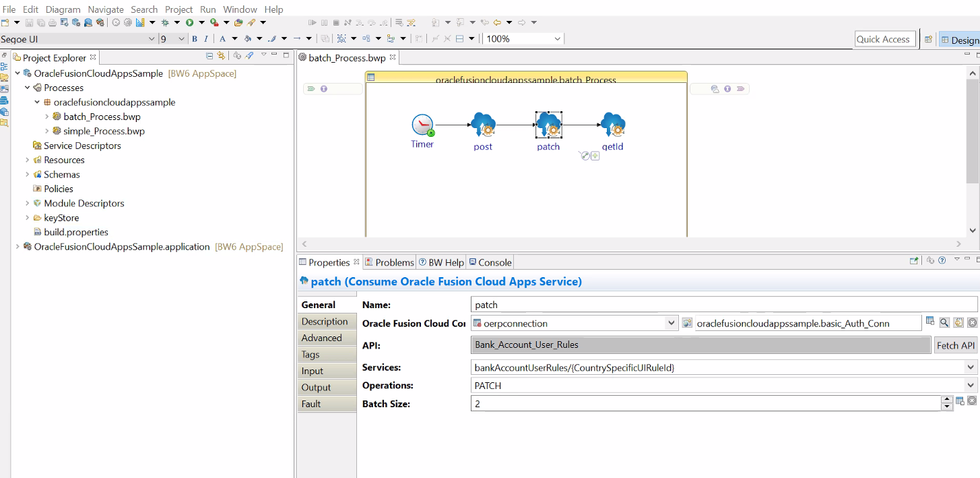980x478 pixels.
Task: Open the Diagram menu
Action: coord(63,9)
